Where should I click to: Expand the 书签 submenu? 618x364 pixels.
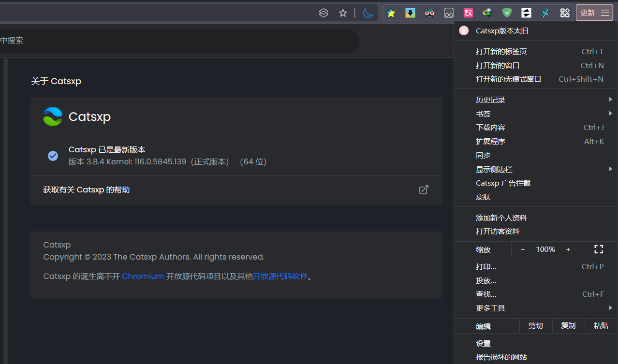point(536,114)
